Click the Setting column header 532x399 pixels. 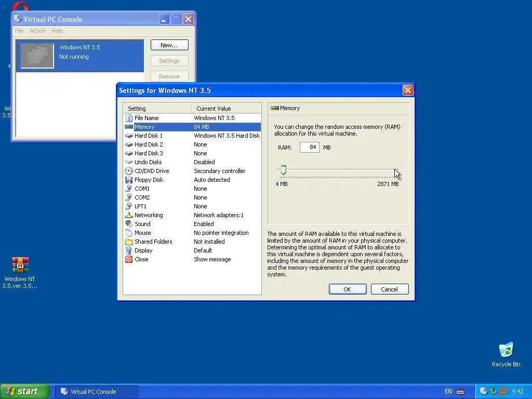(x=157, y=109)
